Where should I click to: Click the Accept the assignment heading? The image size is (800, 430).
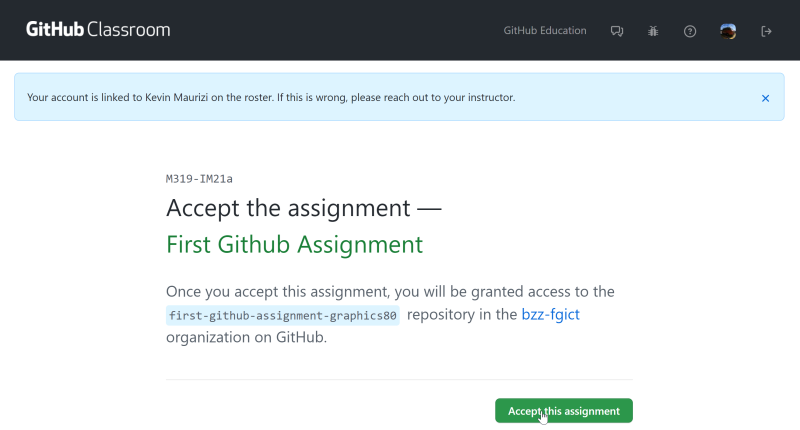point(304,208)
